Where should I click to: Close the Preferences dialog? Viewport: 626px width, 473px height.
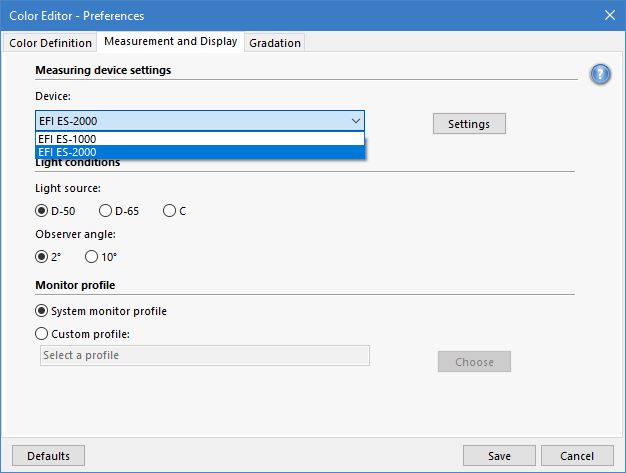(610, 15)
